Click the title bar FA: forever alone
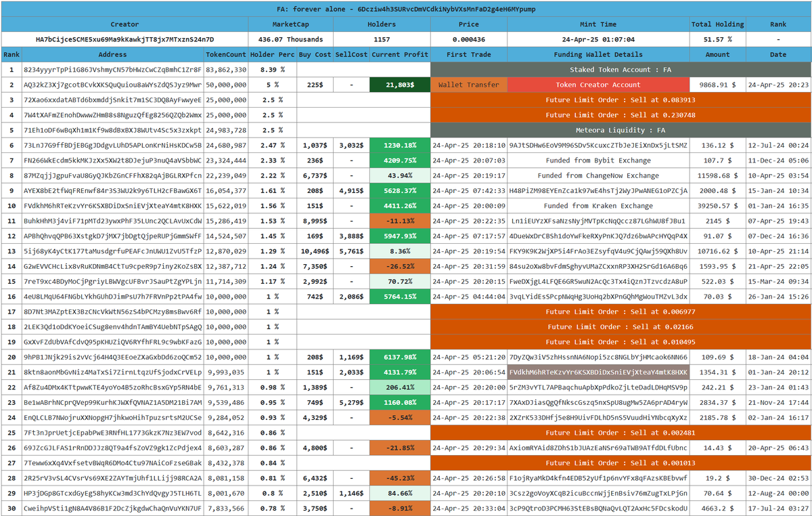Screen dimensions: 812x516 tap(406, 9)
